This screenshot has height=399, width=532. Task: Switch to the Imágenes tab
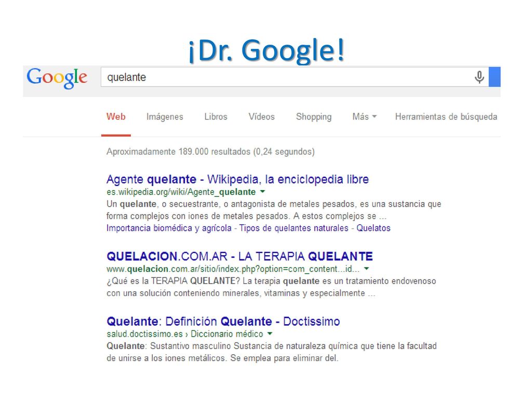165,117
